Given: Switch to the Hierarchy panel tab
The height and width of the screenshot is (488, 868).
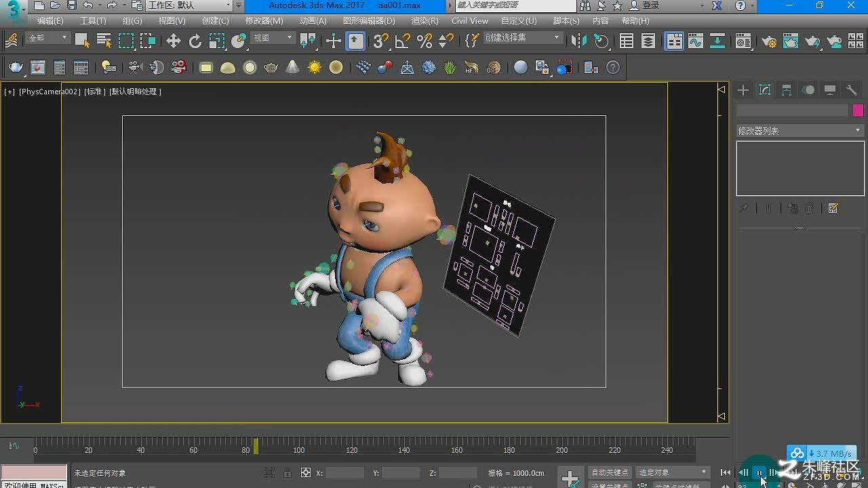Looking at the screenshot, I should [787, 90].
